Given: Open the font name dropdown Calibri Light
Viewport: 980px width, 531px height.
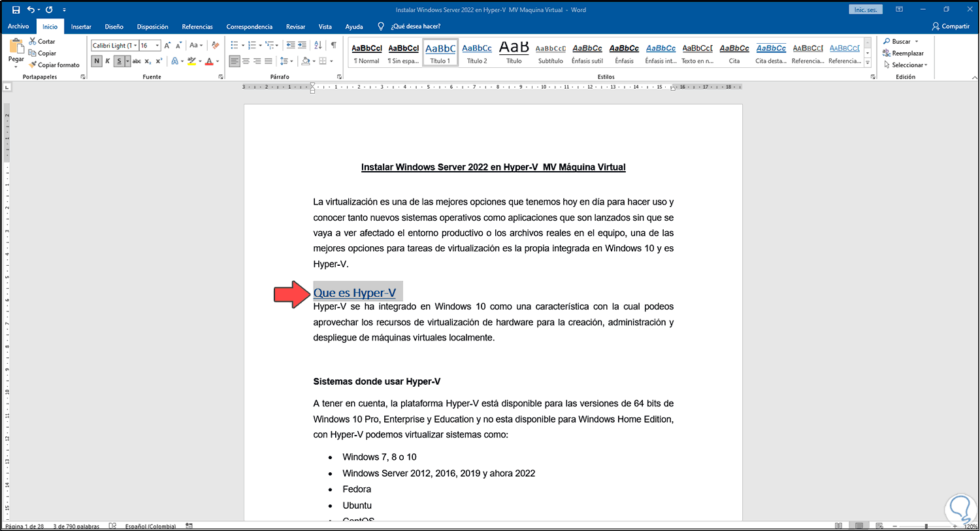Looking at the screenshot, I should (135, 45).
